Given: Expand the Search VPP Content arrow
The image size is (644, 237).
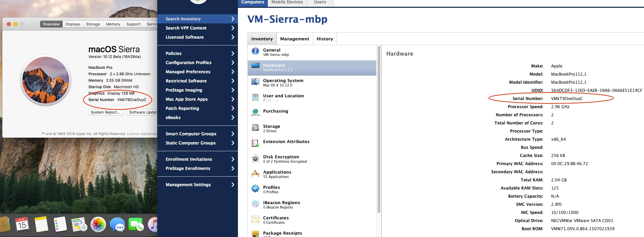Looking at the screenshot, I should click(x=233, y=28).
